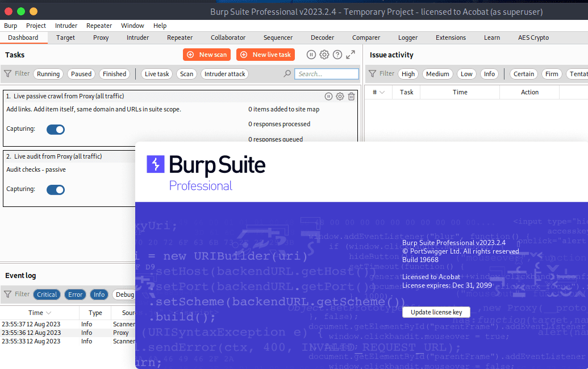The width and height of the screenshot is (588, 369).
Task: Open settings for Live passive crawl task
Action: 340,97
